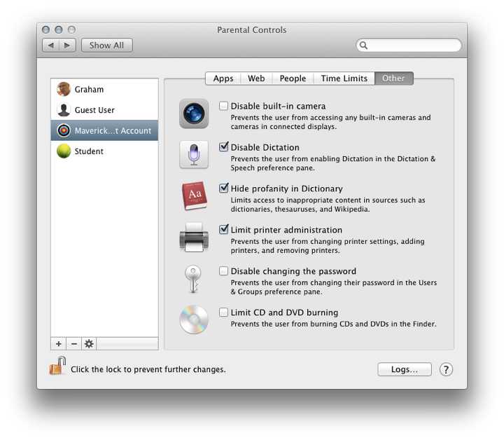
Task: Open the gear action menu
Action: point(89,344)
